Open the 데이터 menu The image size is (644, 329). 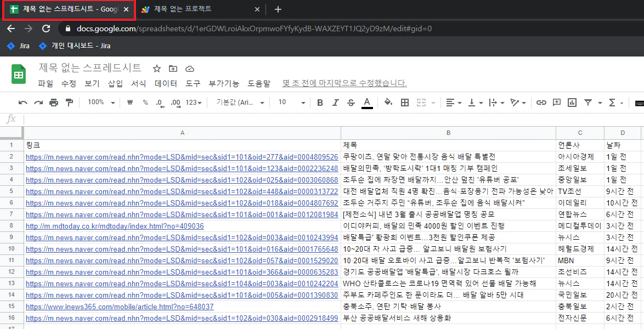166,83
